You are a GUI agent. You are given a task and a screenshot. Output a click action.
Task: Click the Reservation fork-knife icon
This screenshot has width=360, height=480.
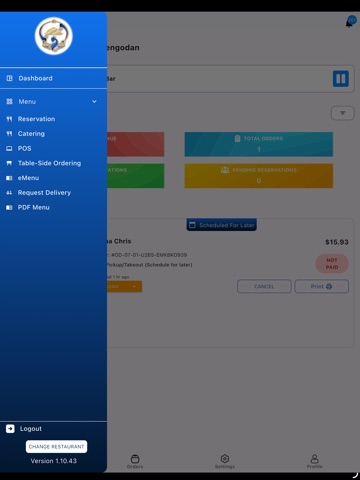[x=9, y=119]
